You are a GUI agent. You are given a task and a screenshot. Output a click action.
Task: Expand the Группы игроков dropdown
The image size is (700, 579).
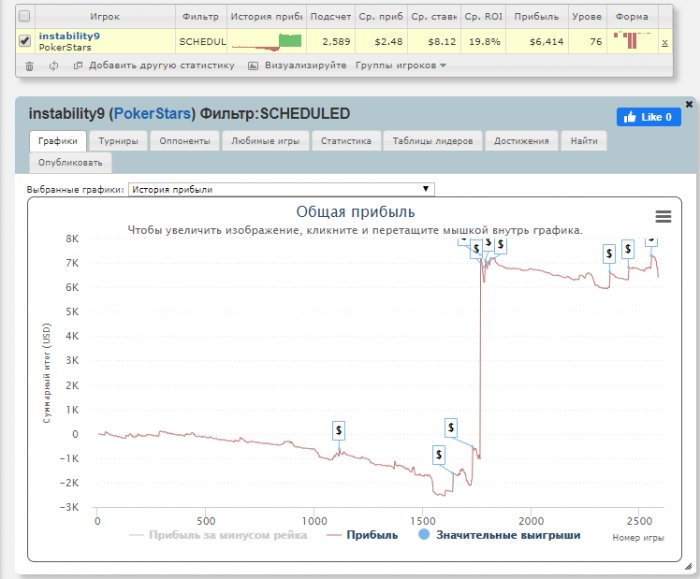400,65
